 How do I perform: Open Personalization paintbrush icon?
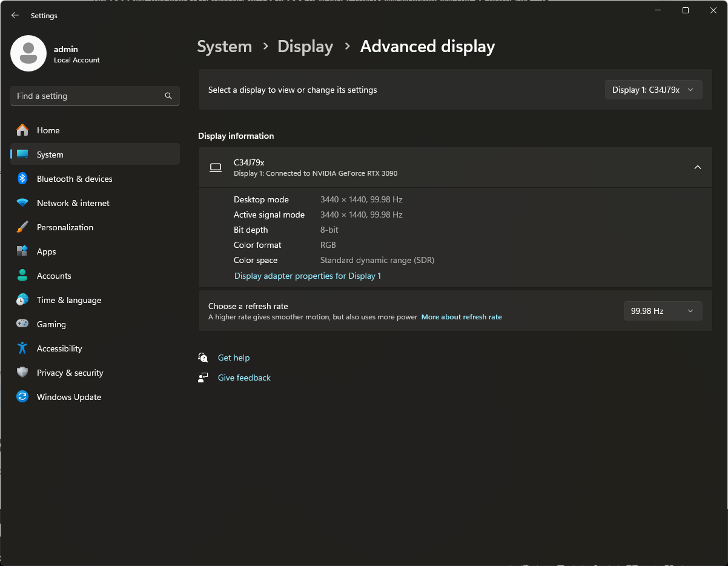pyautogui.click(x=22, y=227)
